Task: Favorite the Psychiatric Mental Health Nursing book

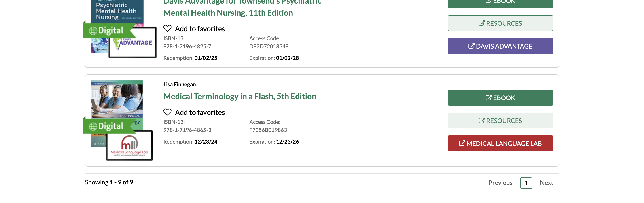Action: [x=194, y=29]
